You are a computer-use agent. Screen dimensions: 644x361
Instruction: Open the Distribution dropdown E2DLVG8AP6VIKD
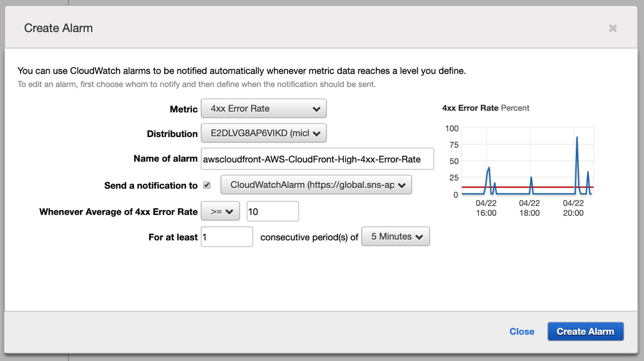click(264, 133)
